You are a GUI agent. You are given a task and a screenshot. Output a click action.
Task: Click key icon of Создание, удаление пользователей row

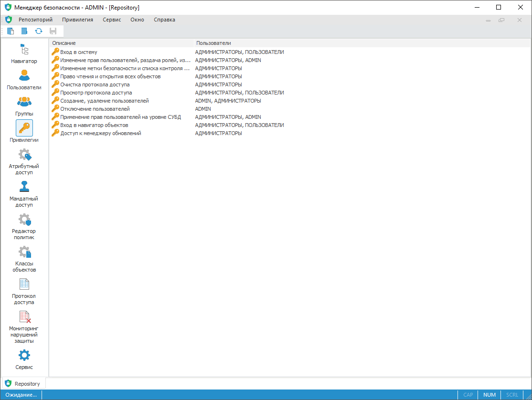tap(55, 101)
